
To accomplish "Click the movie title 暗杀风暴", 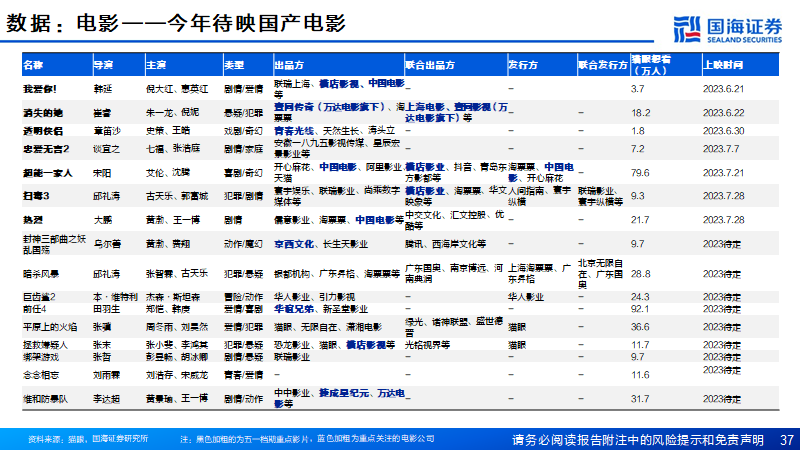I will 41,274.
